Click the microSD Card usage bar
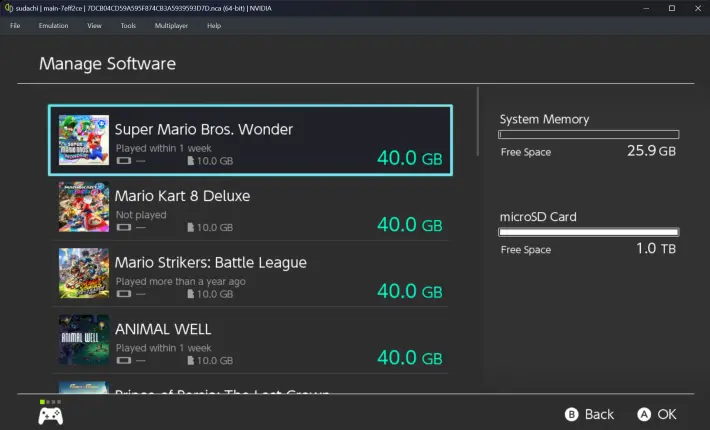The image size is (710, 430). point(589,232)
